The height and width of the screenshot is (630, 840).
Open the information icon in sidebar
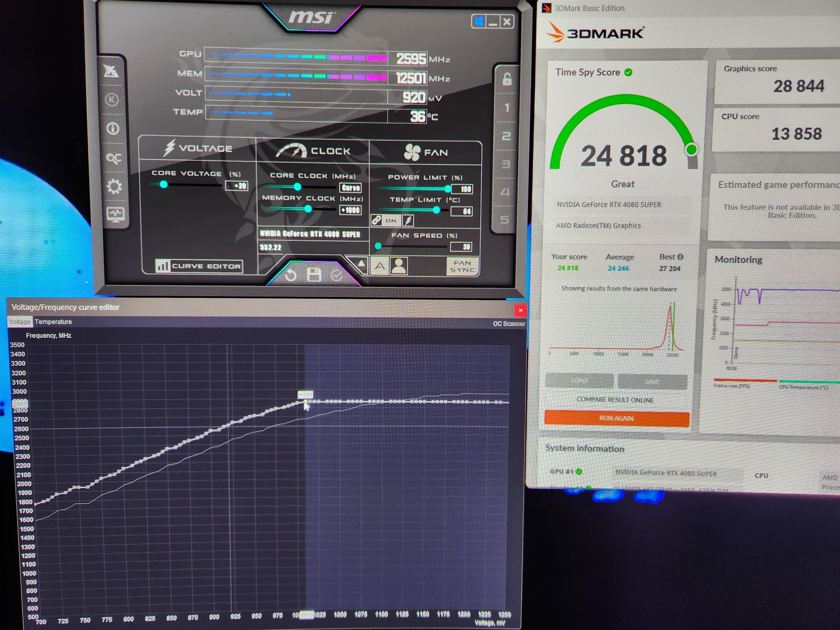pos(113,128)
